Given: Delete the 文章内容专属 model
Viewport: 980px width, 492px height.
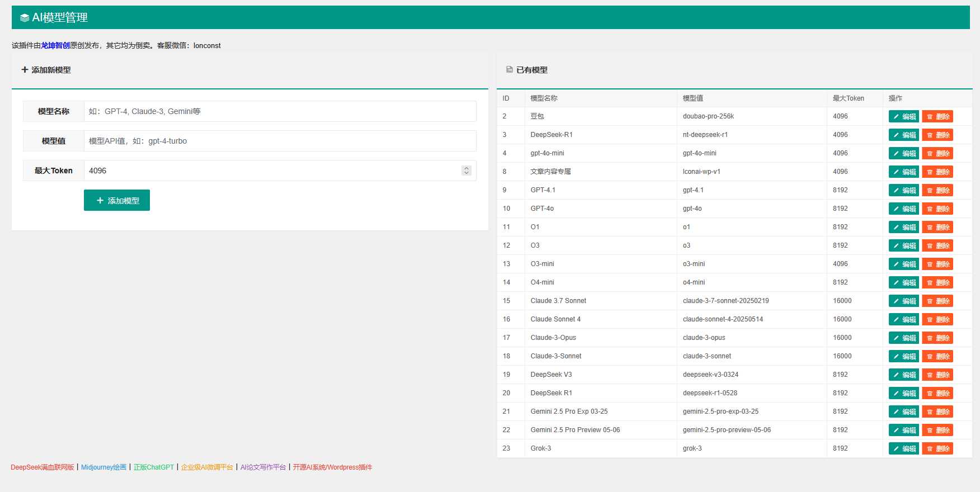Looking at the screenshot, I should click(937, 172).
